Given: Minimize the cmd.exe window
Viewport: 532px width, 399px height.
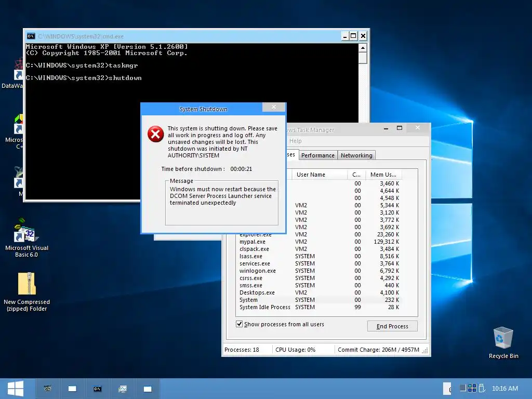Looking at the screenshot, I should pos(345,36).
